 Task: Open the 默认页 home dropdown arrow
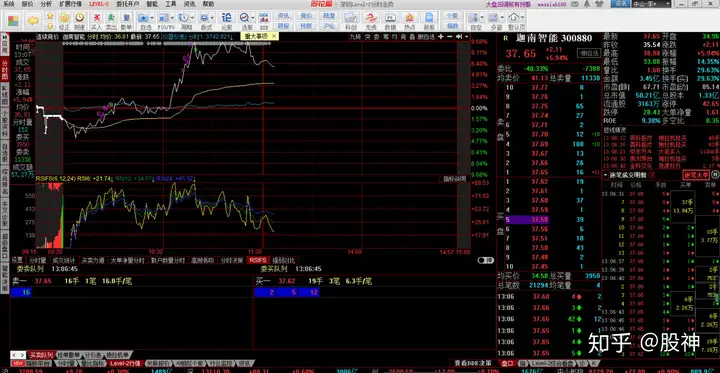click(x=523, y=18)
